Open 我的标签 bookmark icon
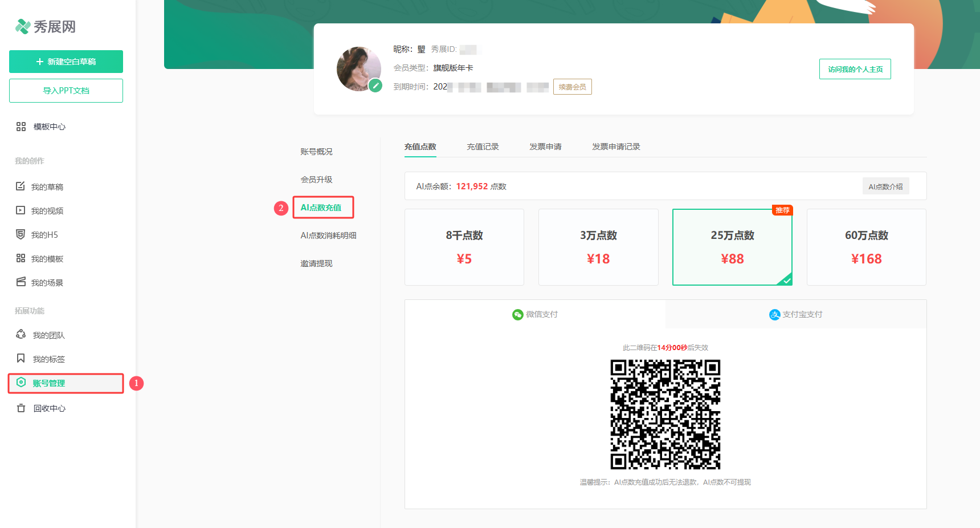 [21, 359]
